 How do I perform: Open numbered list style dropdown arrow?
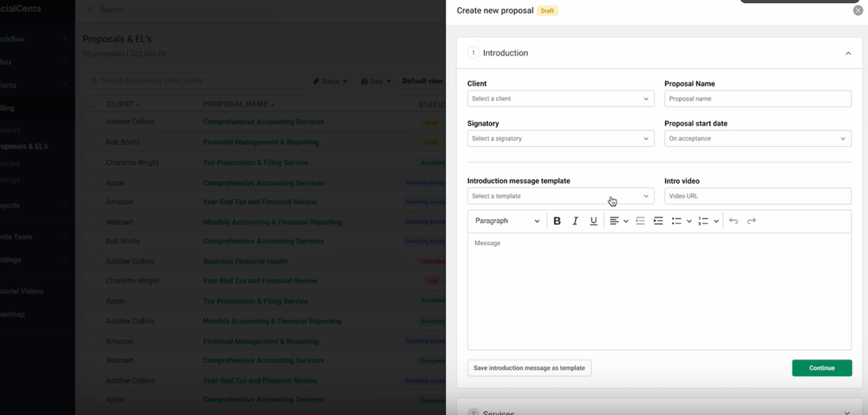click(x=716, y=221)
